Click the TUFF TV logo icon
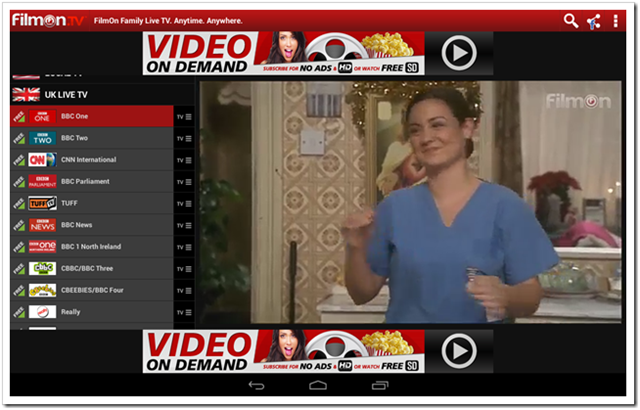The width and height of the screenshot is (640, 410). pyautogui.click(x=42, y=203)
